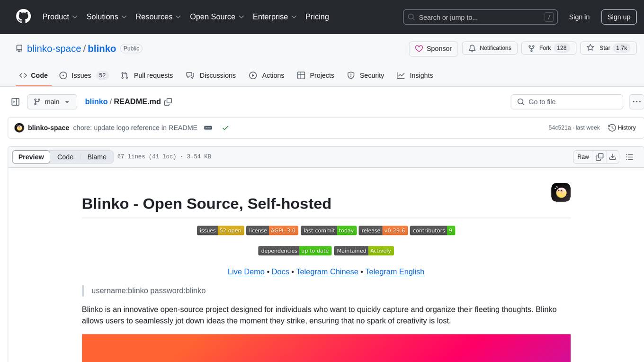Select the Blame view
This screenshot has width=644, height=362.
pos(97,157)
